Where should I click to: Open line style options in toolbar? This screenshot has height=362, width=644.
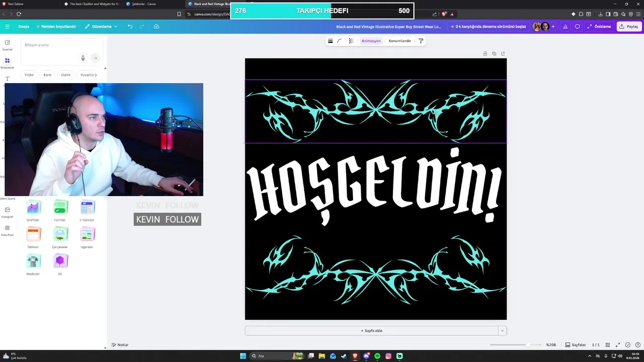coord(330,41)
